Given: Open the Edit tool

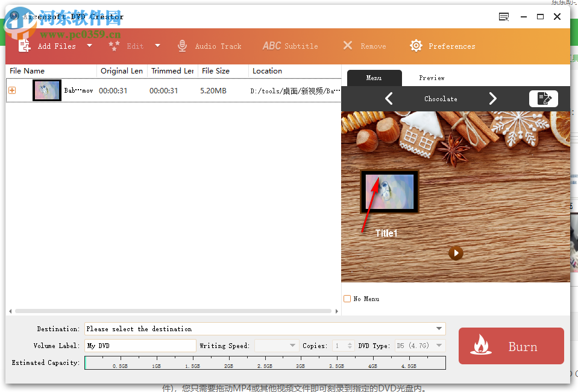Looking at the screenshot, I should click(x=135, y=45).
